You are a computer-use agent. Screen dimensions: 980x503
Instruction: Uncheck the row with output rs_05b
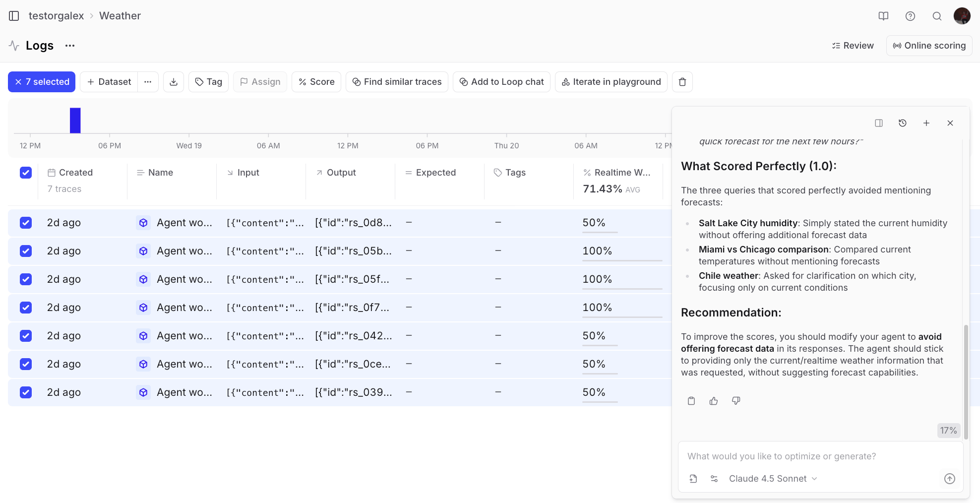coord(26,251)
